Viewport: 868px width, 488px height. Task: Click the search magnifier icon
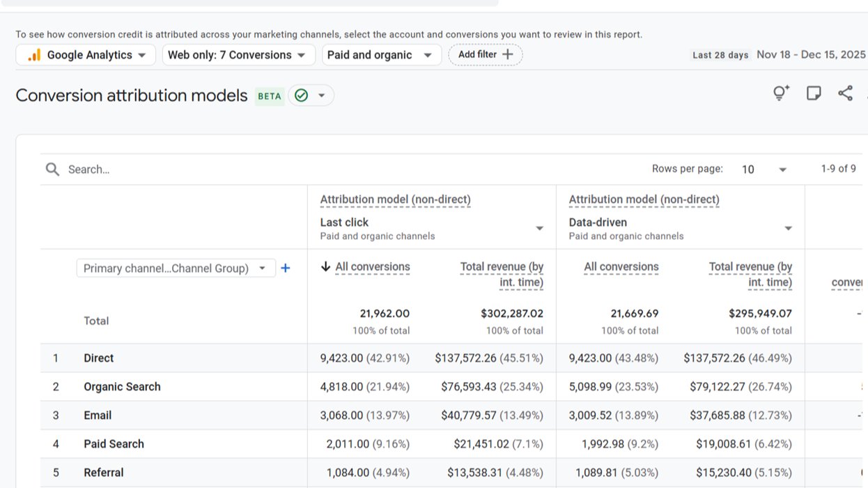52,169
